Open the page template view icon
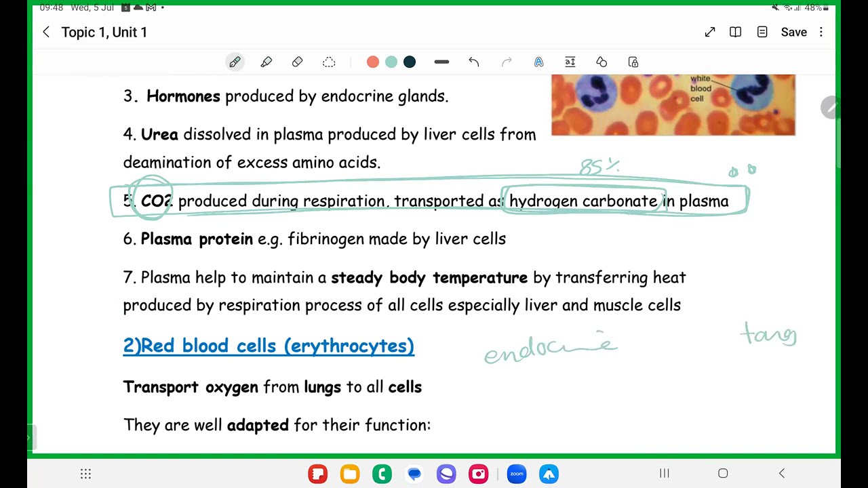 click(762, 32)
